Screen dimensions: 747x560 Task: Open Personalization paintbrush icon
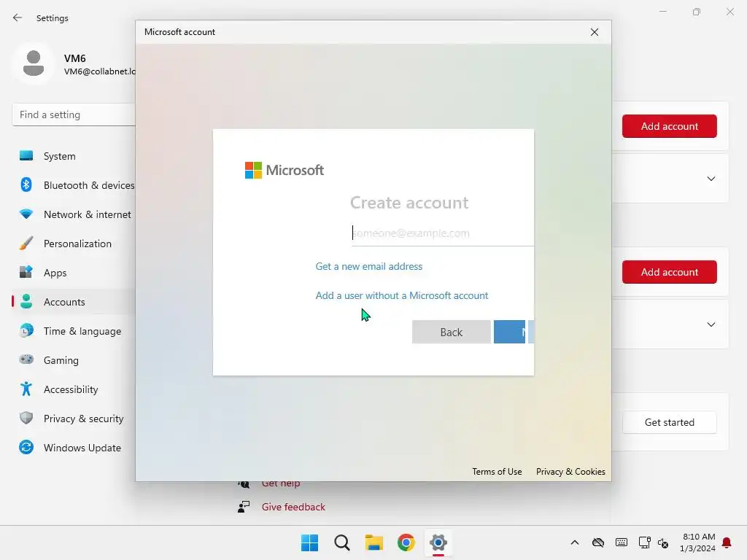click(x=26, y=244)
